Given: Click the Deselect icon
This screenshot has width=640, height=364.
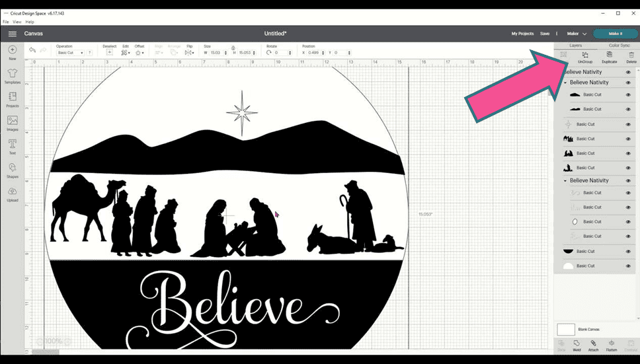Looking at the screenshot, I should coord(109,53).
